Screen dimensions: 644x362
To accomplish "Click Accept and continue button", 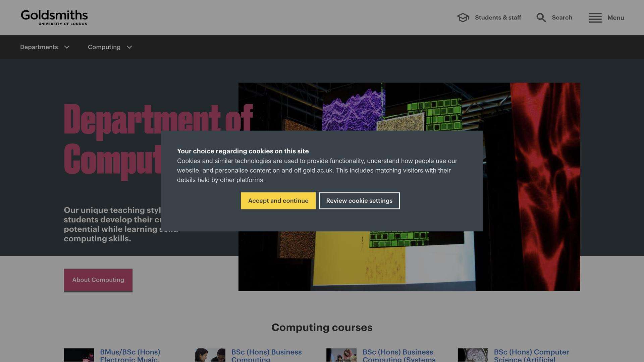I will click(278, 201).
